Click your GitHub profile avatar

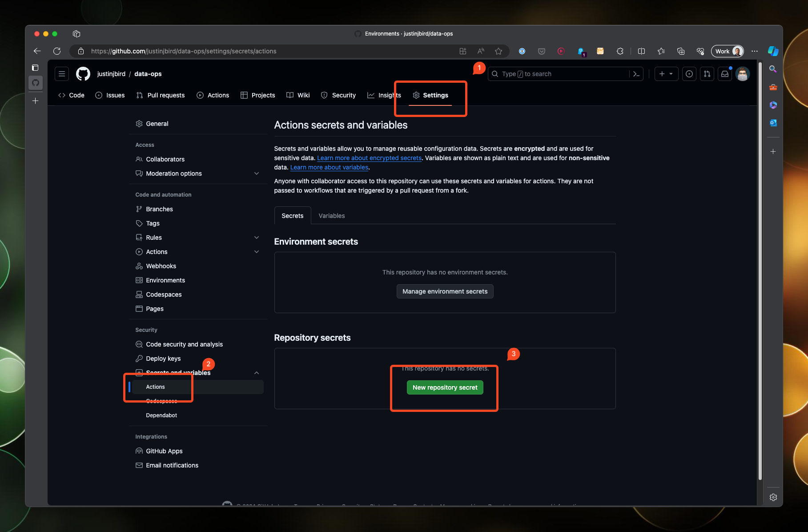(x=743, y=74)
